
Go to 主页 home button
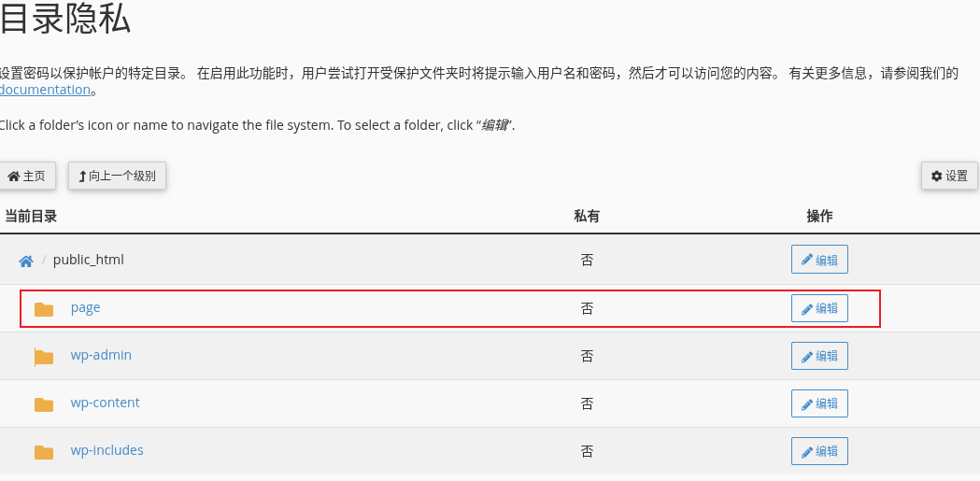[x=27, y=176]
